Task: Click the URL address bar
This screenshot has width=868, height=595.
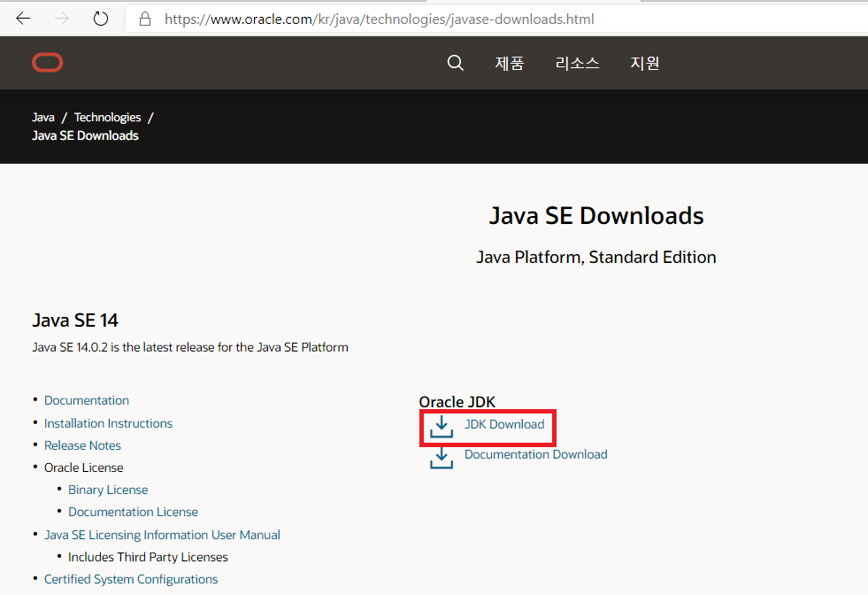Action: pos(496,19)
